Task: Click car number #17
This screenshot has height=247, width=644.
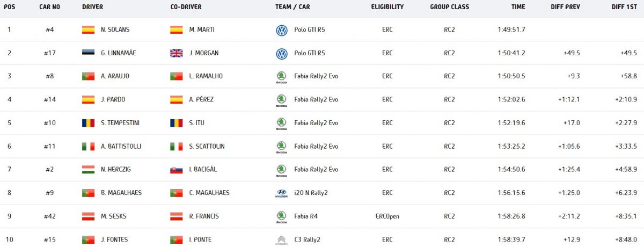Action: click(49, 53)
